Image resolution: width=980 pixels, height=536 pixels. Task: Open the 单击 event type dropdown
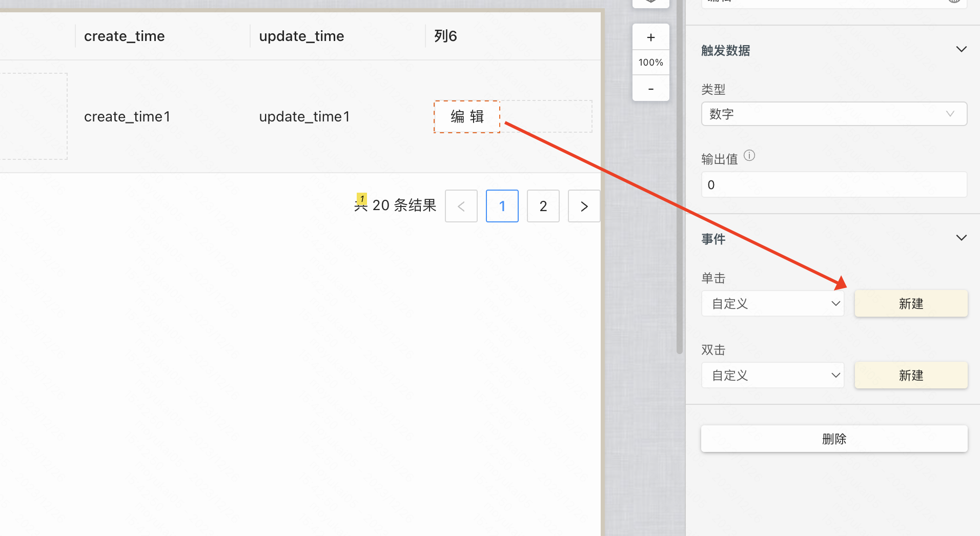click(x=773, y=303)
